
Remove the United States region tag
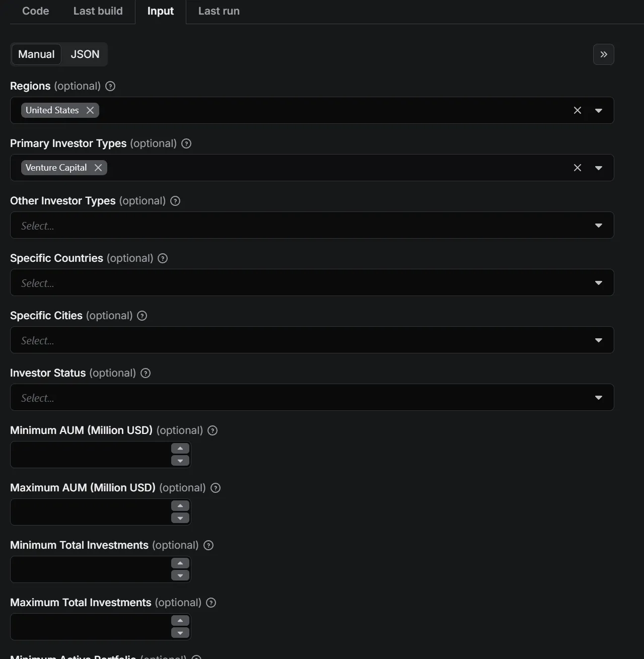(x=90, y=110)
